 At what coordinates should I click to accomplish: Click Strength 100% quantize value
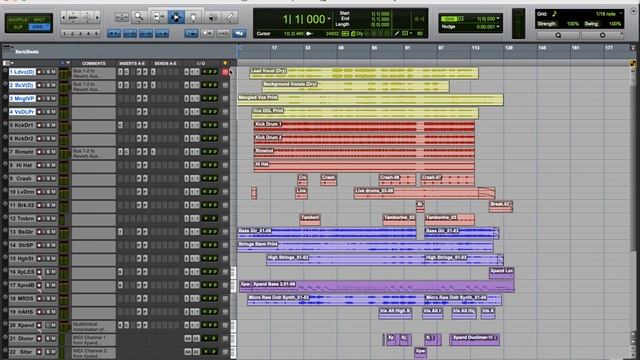[573, 24]
